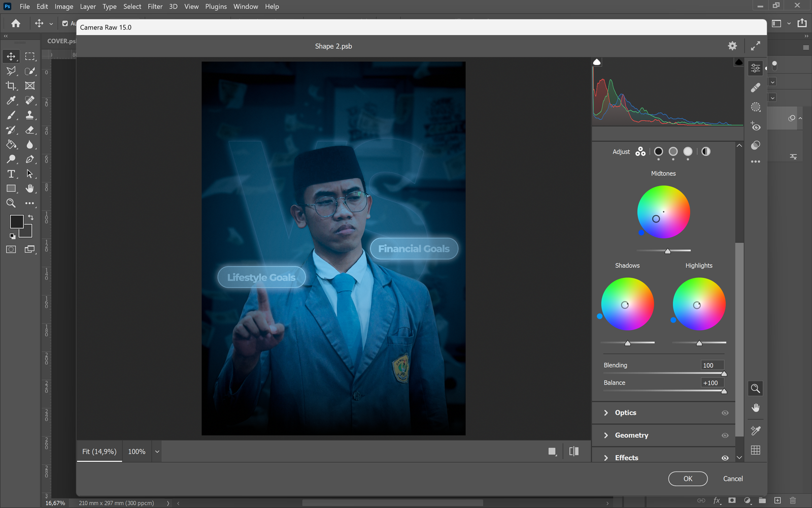Toggle grid overlay icon
Image resolution: width=812 pixels, height=508 pixels.
coord(756,450)
